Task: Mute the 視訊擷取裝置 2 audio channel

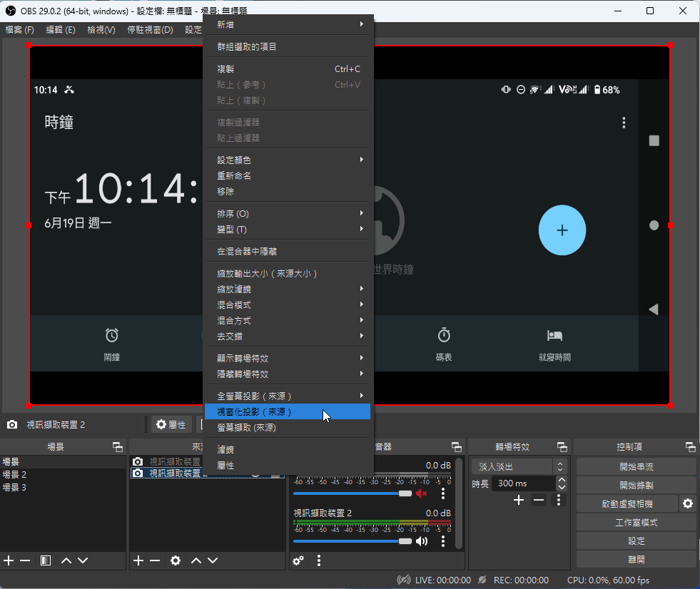Action: (x=422, y=541)
